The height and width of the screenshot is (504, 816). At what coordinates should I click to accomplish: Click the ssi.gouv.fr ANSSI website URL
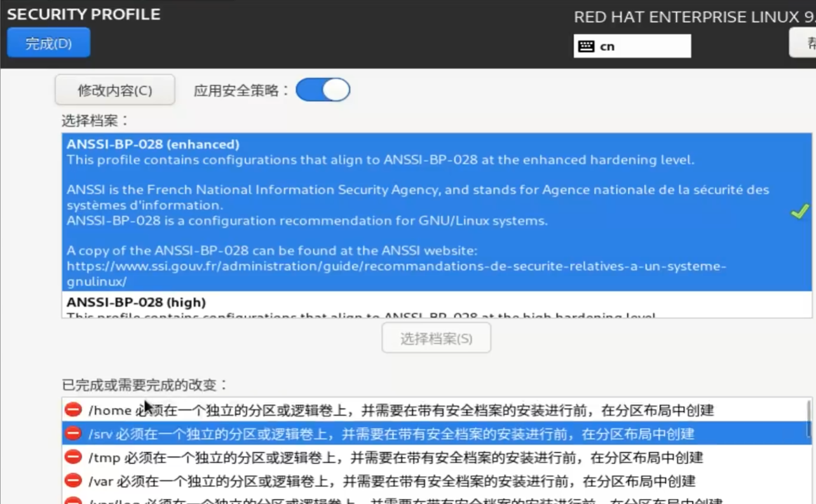[x=396, y=266]
